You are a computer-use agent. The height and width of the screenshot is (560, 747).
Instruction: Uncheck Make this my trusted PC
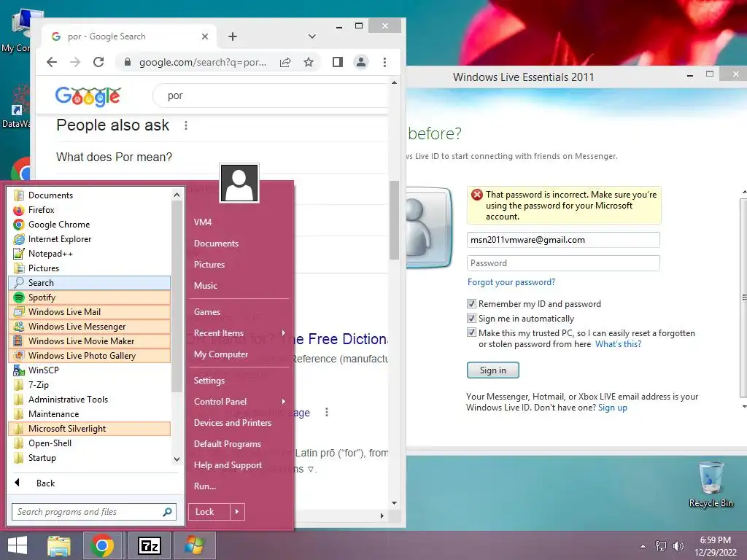coord(472,332)
